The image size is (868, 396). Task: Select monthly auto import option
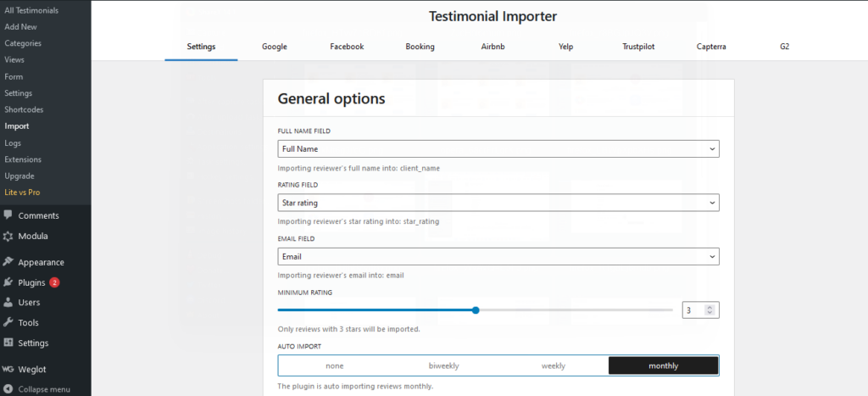663,365
